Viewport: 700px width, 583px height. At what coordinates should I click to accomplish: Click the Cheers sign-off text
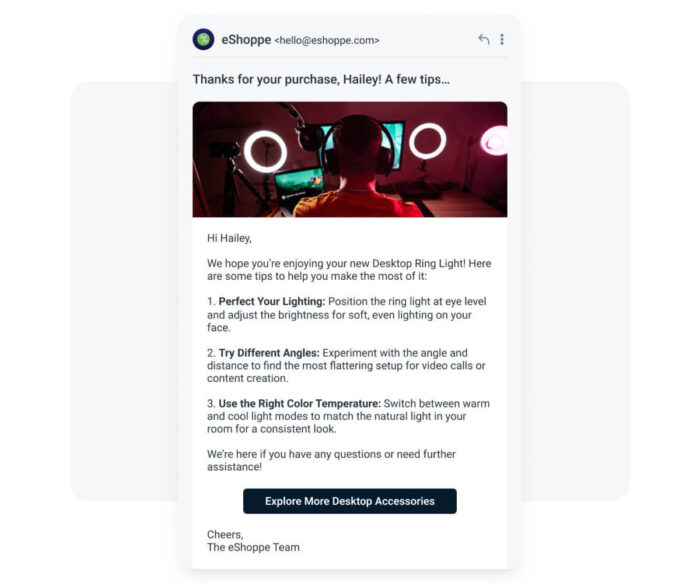(225, 535)
